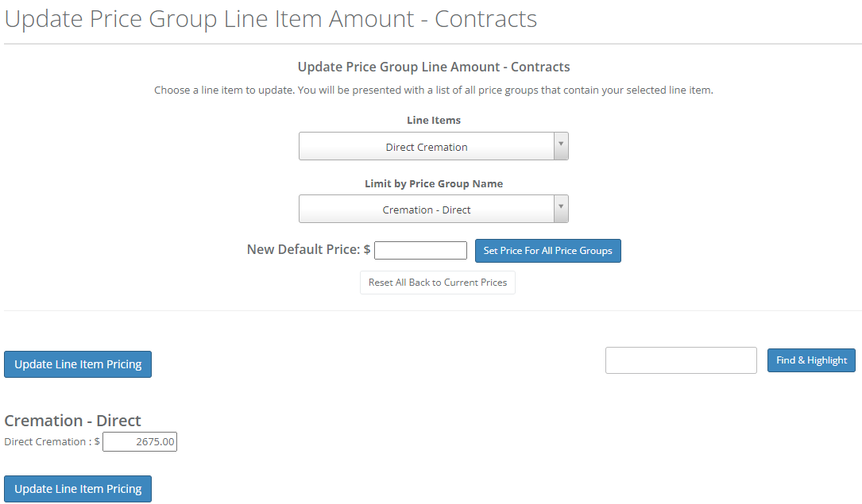Viewport: 862px width, 504px height.
Task: Revert prices using the Reset All button
Action: point(438,282)
